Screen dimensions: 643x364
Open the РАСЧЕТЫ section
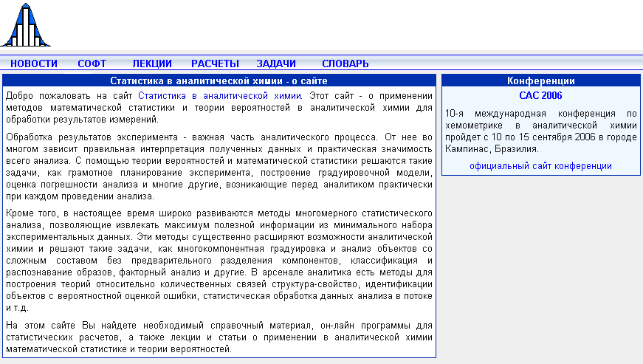click(215, 64)
